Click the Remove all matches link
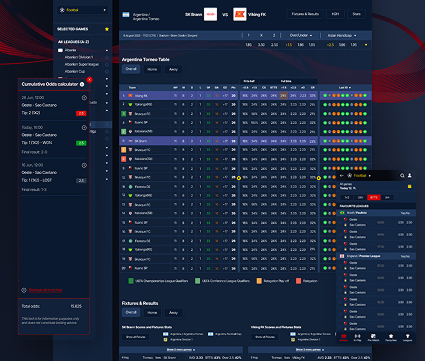 tap(45, 290)
